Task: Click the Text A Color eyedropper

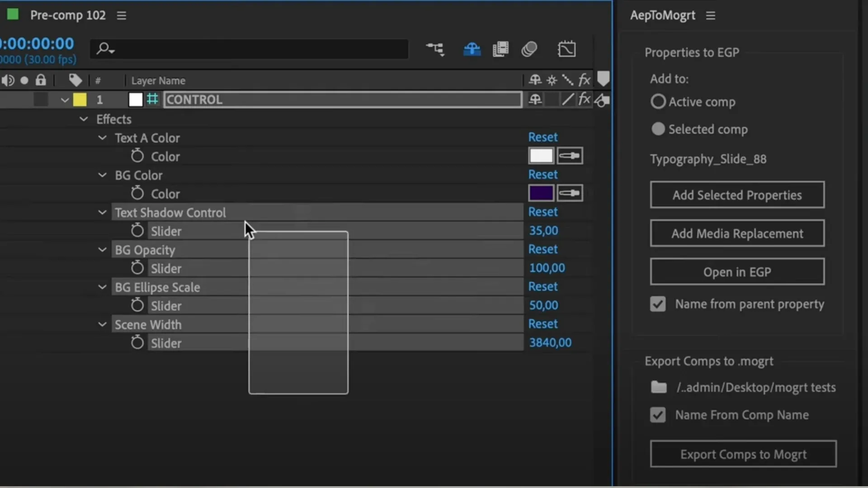Action: point(570,156)
